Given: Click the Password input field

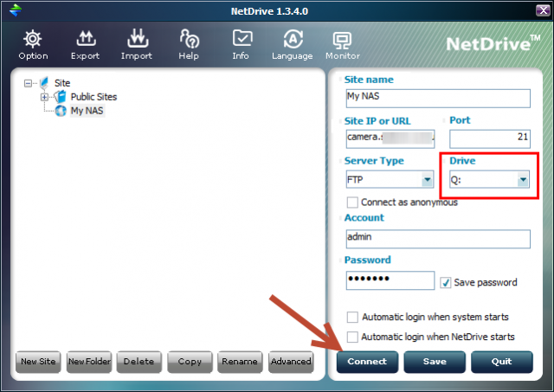Looking at the screenshot, I should pyautogui.click(x=390, y=280).
